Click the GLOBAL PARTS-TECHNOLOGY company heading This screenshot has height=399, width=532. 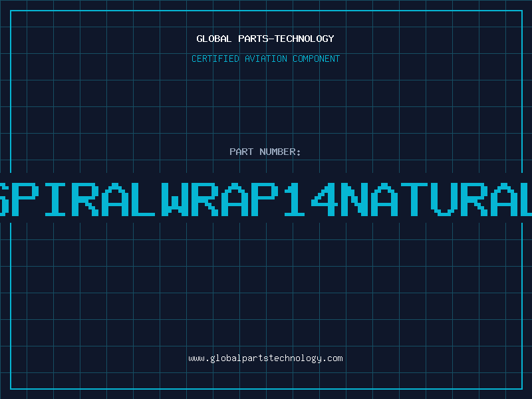click(265, 39)
